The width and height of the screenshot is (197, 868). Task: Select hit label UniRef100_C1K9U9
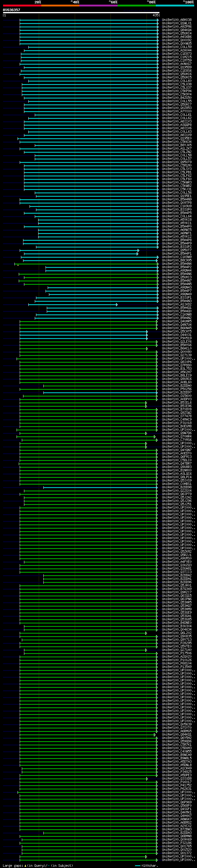176,206
